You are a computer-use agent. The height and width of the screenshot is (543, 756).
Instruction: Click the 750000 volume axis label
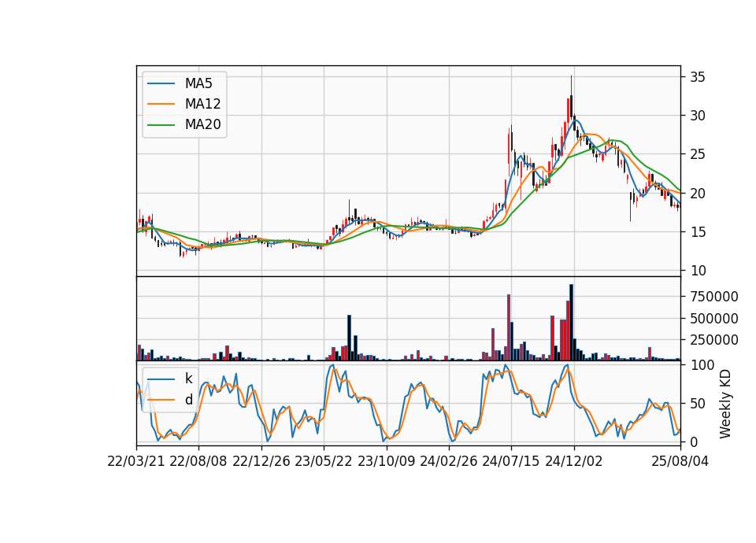[x=714, y=297]
